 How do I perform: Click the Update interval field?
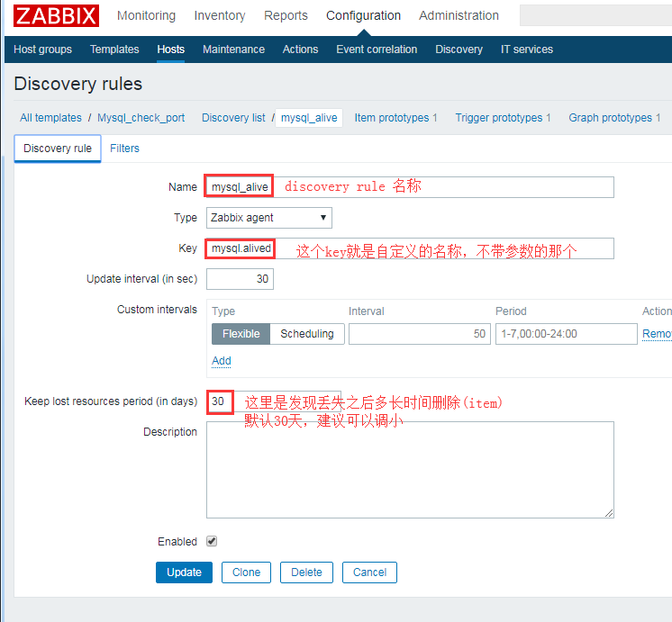[x=240, y=279]
